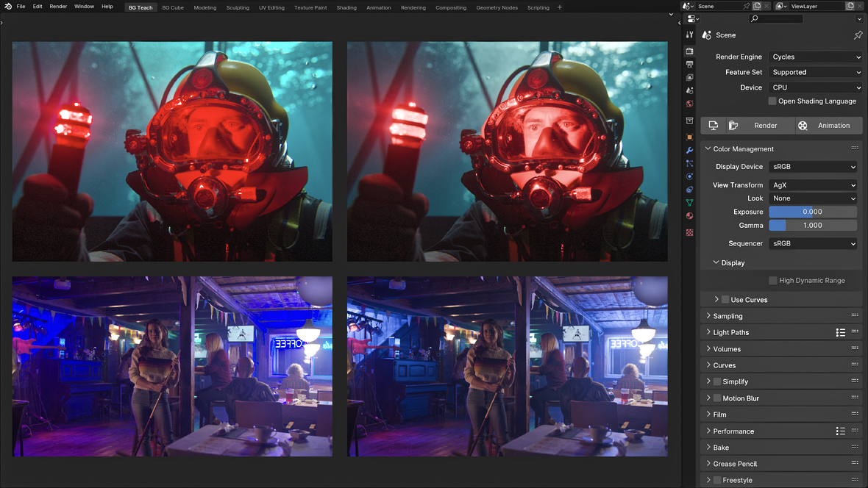This screenshot has height=488, width=868.
Task: Open the World properties tab icon
Action: pyautogui.click(x=689, y=104)
